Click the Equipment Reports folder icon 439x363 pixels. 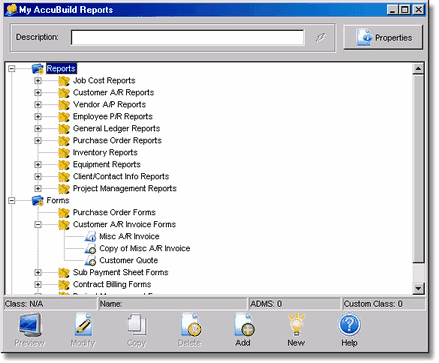pos(64,165)
